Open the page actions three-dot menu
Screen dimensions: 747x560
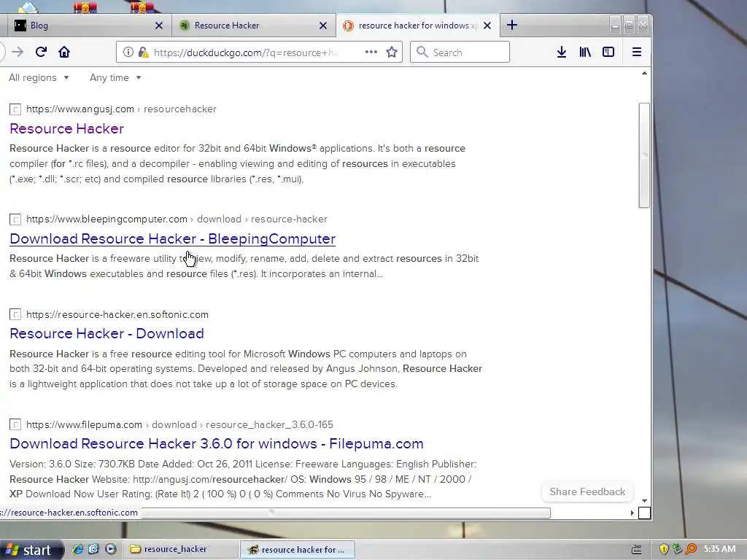[371, 52]
